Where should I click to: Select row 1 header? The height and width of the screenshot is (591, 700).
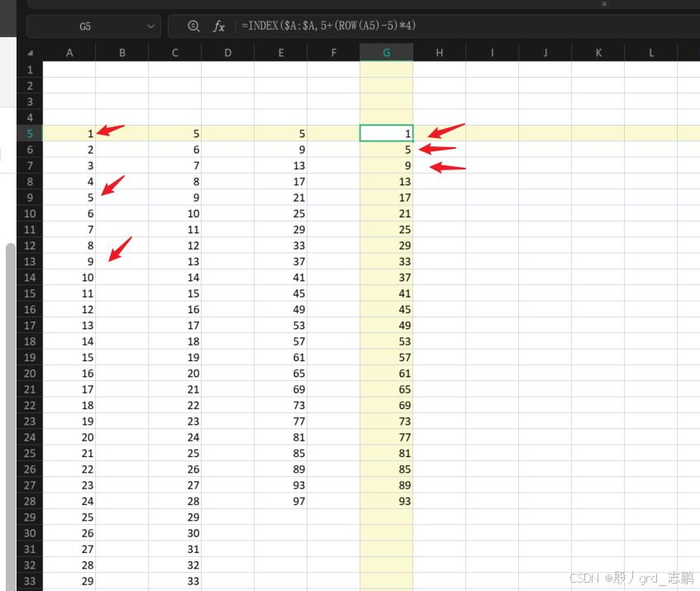(x=30, y=69)
